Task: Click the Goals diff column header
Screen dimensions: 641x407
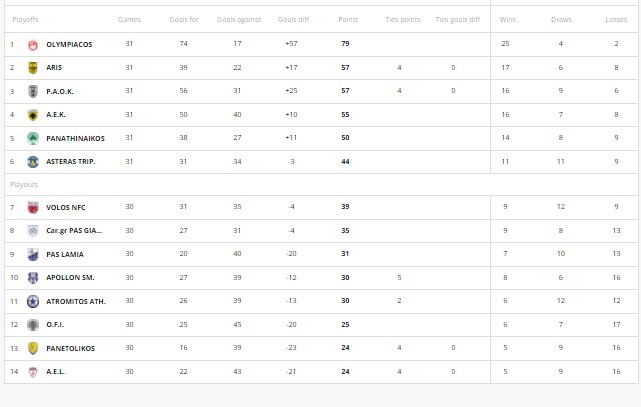Action: click(x=293, y=19)
